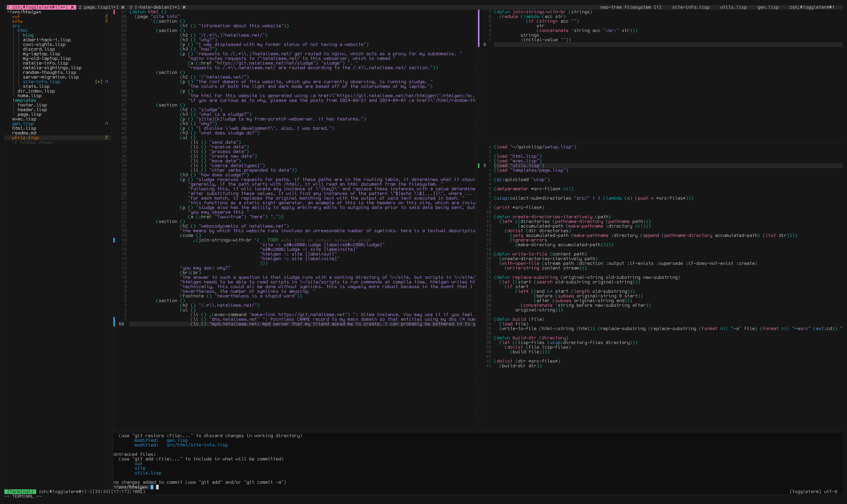
Task: Open home.lisp in the file tree
Action: pyautogui.click(x=30, y=96)
